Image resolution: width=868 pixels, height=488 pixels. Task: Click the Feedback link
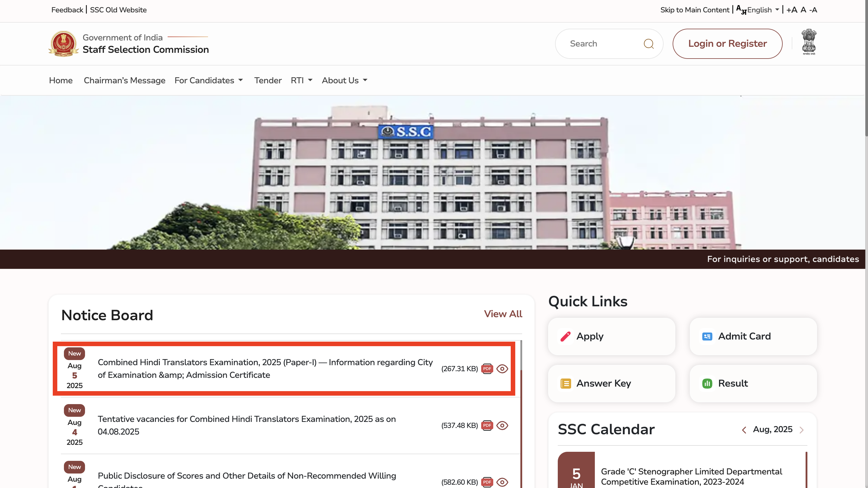pos(67,10)
